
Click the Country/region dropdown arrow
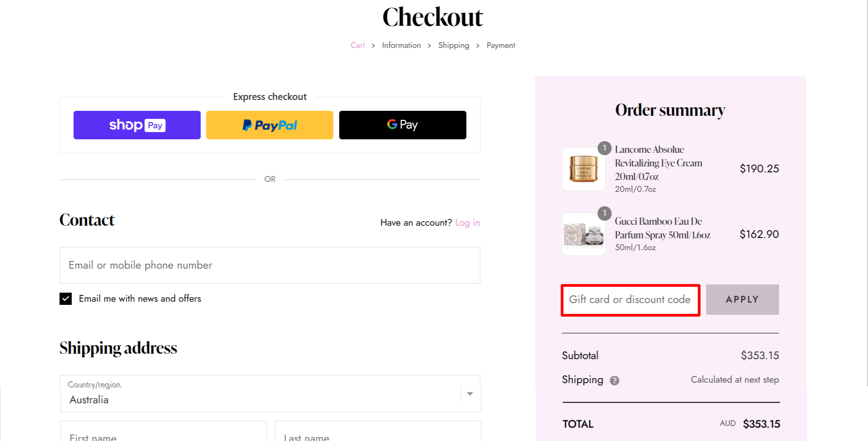470,394
